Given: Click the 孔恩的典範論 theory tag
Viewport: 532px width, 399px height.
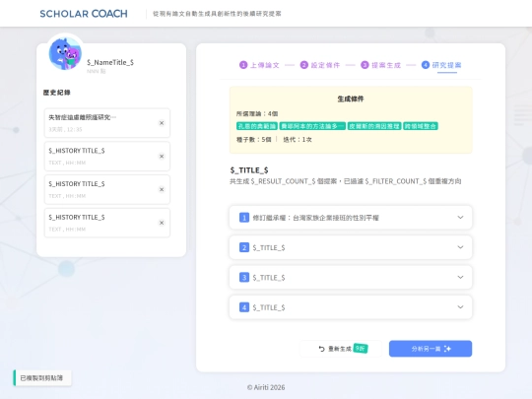Looking at the screenshot, I should point(257,126).
